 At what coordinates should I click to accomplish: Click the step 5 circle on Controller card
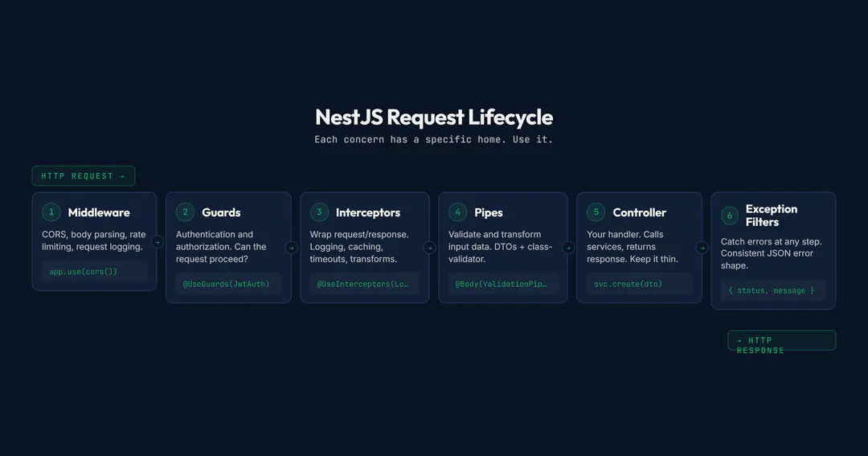click(x=596, y=212)
